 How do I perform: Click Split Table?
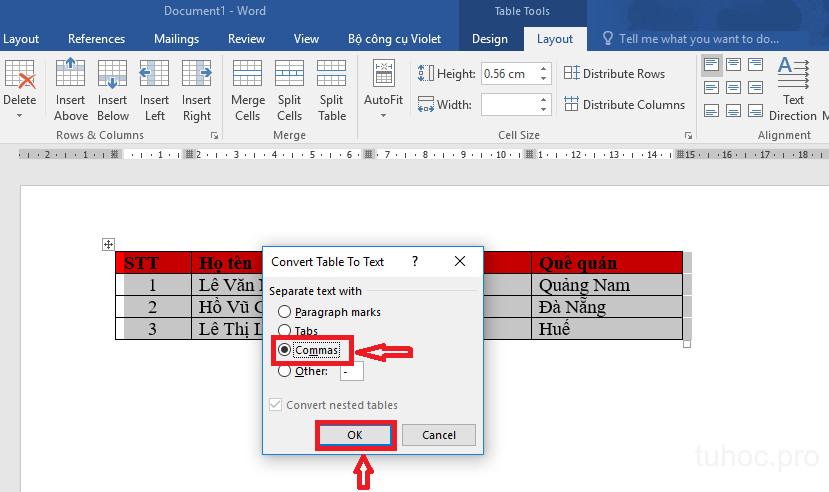pos(331,90)
